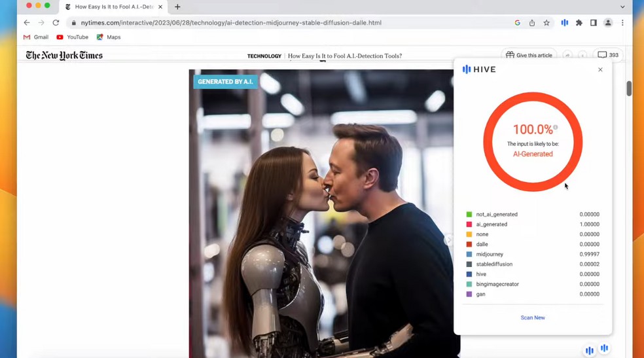Screen dimensions: 644x358
Task: Click the blue midjourney swatch
Action: click(x=469, y=254)
